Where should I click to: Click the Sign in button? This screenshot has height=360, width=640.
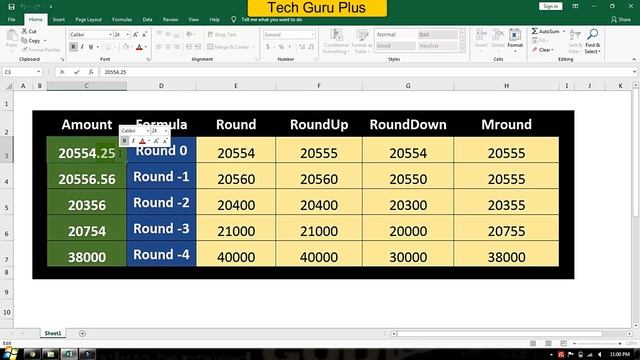click(x=551, y=7)
